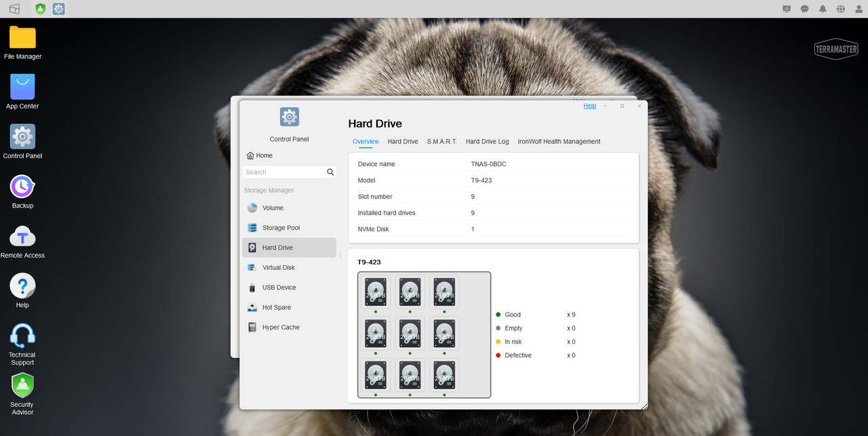
Task: Launch the Backup desktop app
Action: [x=22, y=191]
